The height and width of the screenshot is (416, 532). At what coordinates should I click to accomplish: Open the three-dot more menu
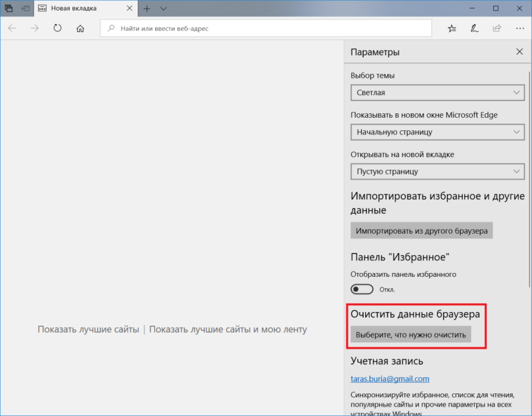click(x=520, y=29)
